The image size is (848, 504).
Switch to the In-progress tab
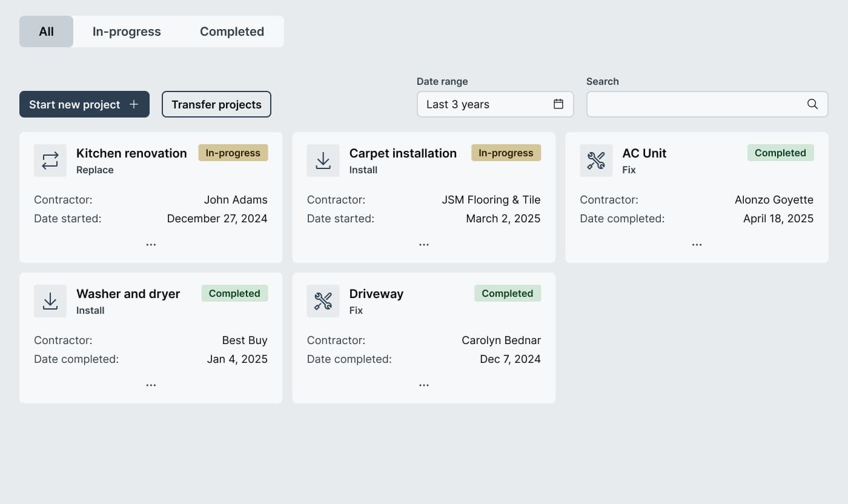coord(127,31)
